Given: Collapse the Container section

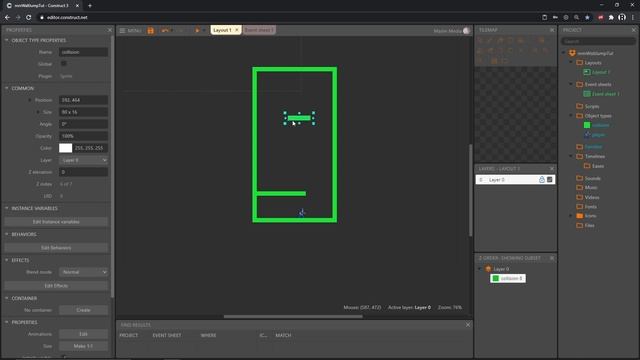Looking at the screenshot, I should (x=7, y=298).
